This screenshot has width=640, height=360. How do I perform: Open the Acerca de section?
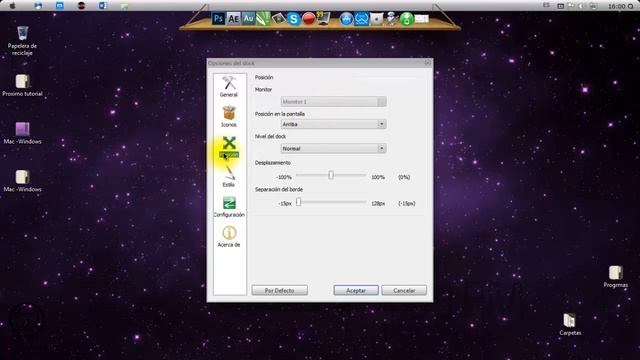click(x=229, y=237)
